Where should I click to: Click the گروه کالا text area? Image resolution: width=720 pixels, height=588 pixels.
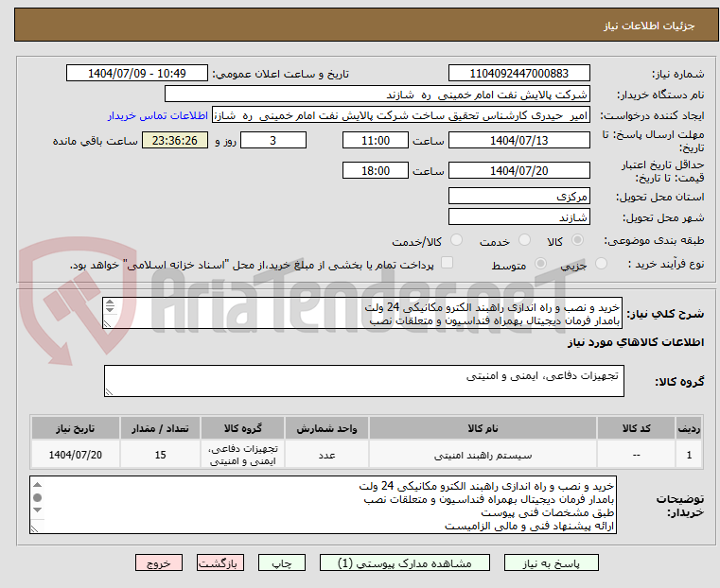click(x=363, y=381)
